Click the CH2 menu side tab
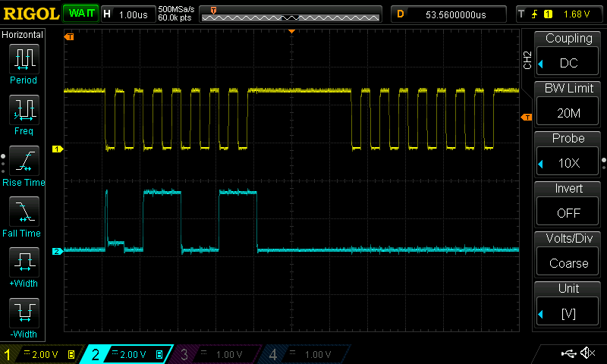 527,60
